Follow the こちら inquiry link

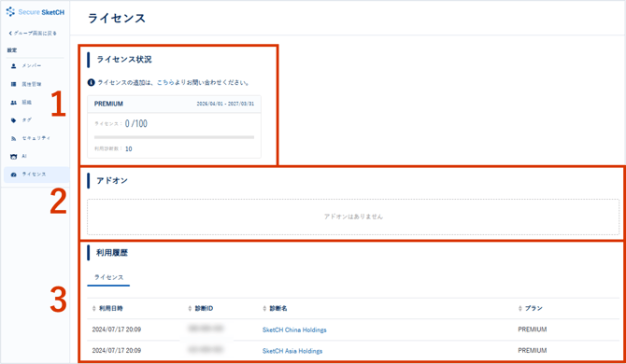(x=165, y=82)
